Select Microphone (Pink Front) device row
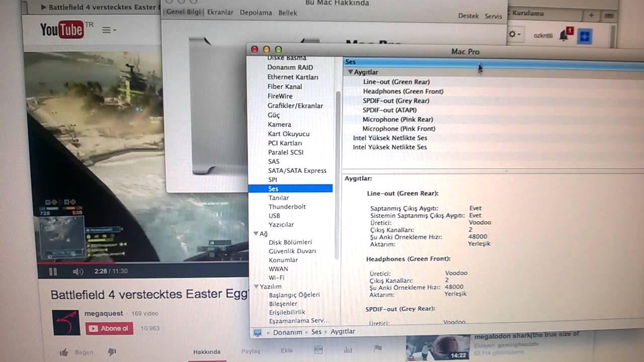This screenshot has height=362, width=644. tap(399, 129)
